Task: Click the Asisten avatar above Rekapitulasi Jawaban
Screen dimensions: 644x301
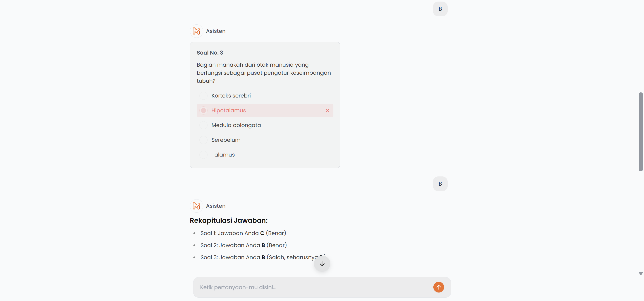Action: point(197,206)
